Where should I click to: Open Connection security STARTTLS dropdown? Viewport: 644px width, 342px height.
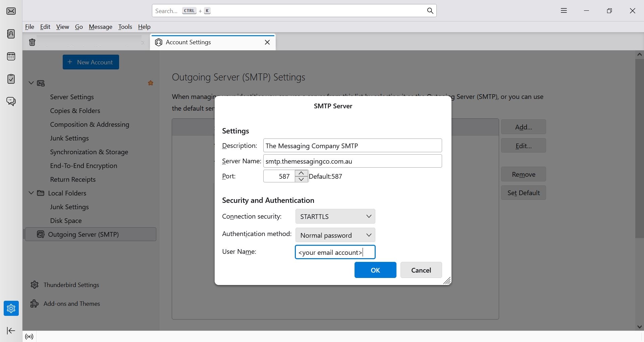click(x=335, y=216)
